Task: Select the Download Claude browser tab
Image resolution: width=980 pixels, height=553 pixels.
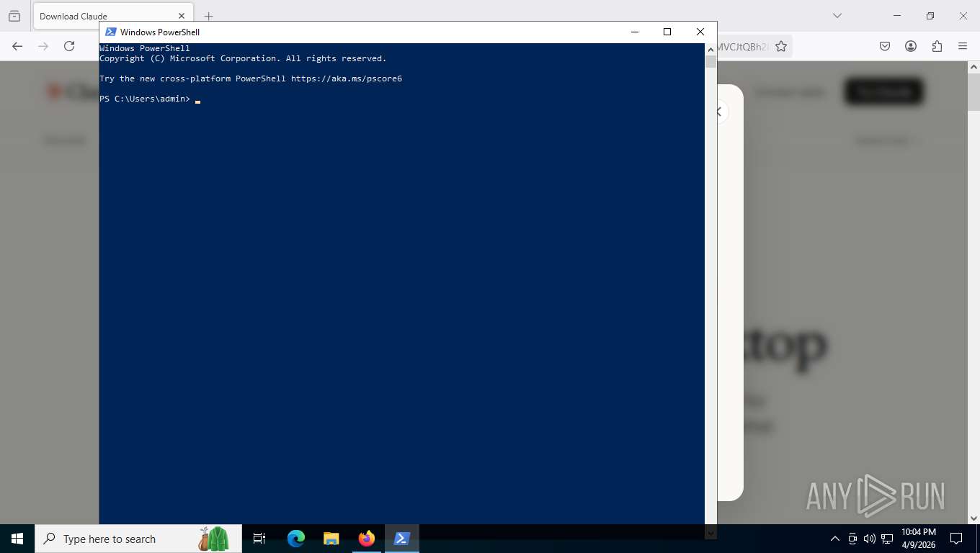Action: click(x=112, y=16)
